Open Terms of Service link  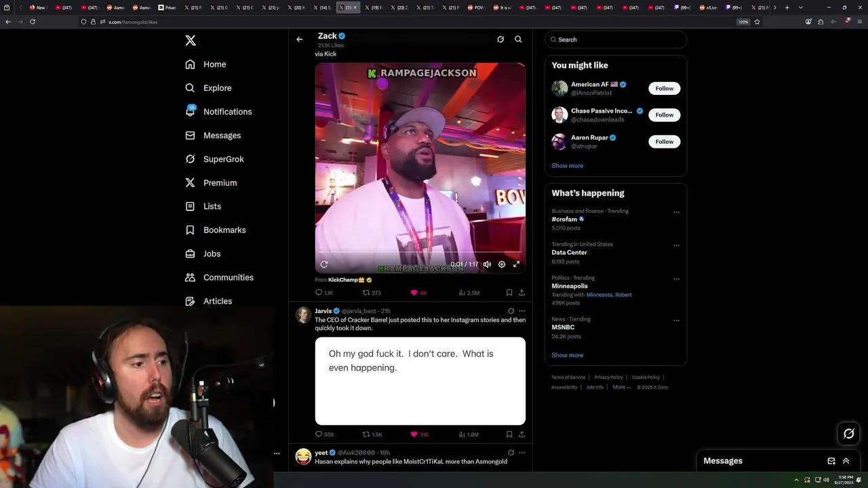click(x=568, y=378)
